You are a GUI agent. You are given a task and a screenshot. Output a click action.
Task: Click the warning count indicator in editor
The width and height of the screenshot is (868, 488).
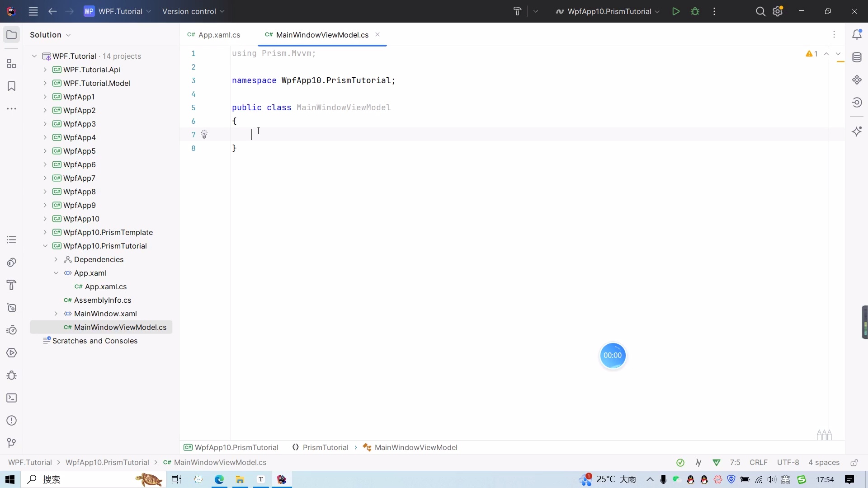click(811, 54)
